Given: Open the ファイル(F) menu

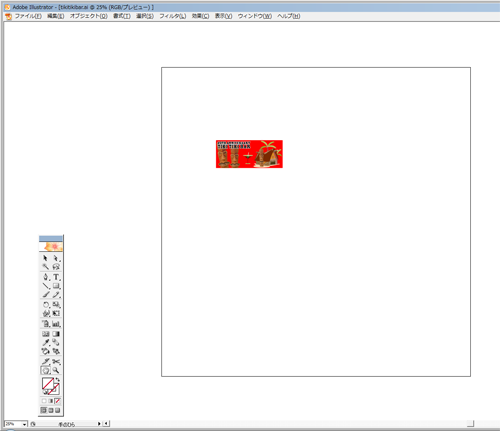Looking at the screenshot, I should pos(28,16).
